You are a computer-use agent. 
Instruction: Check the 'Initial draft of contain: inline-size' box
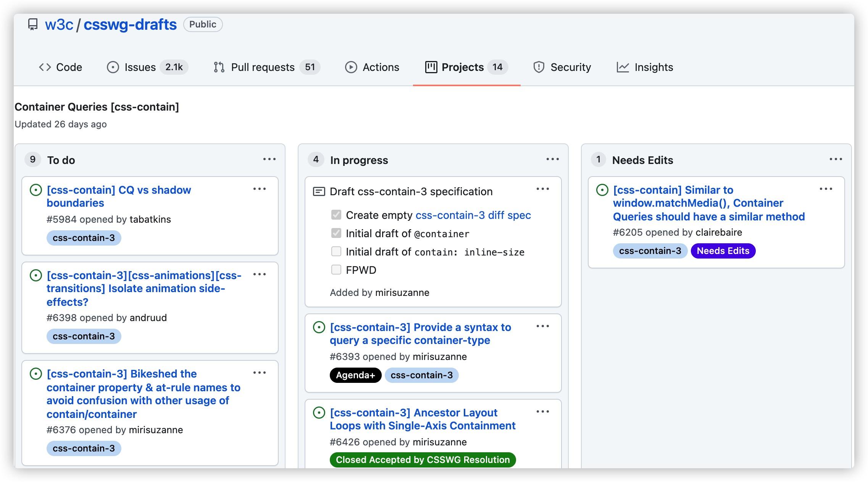[x=336, y=252]
